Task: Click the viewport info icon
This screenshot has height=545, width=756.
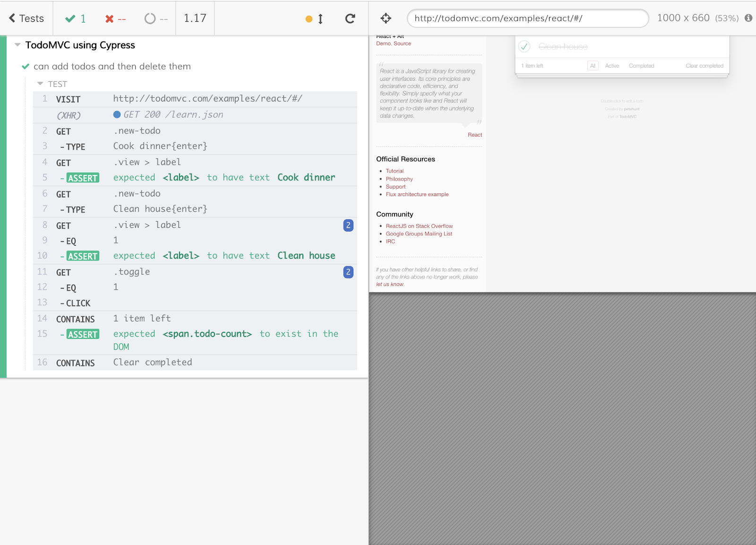Action: pos(748,18)
